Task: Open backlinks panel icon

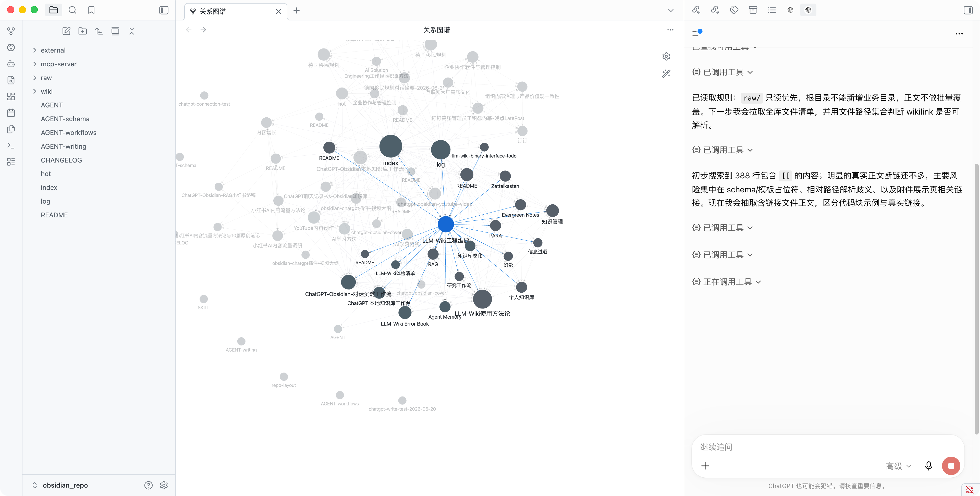Action: pyautogui.click(x=696, y=10)
